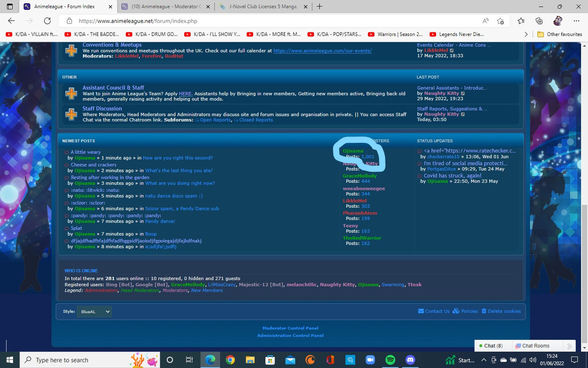Expand hidden bookmarks overflow chevron
The image size is (588, 368).
pyautogui.click(x=526, y=34)
